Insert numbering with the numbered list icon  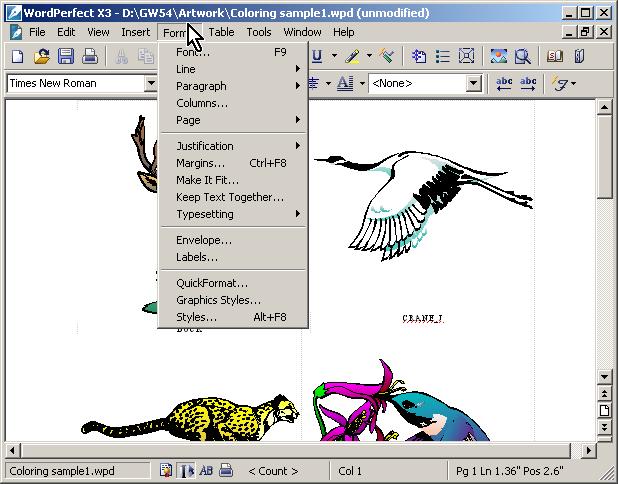click(x=419, y=56)
